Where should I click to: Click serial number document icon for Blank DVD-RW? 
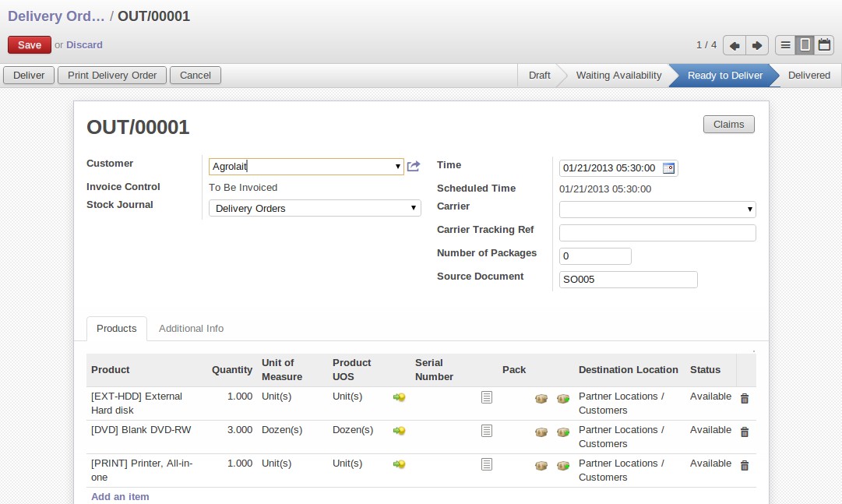tap(487, 431)
